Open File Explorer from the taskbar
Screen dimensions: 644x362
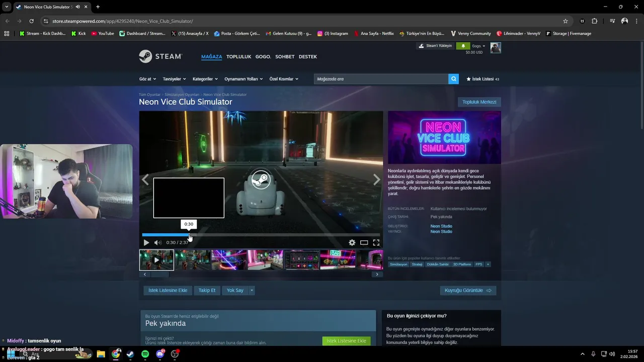[x=101, y=354]
